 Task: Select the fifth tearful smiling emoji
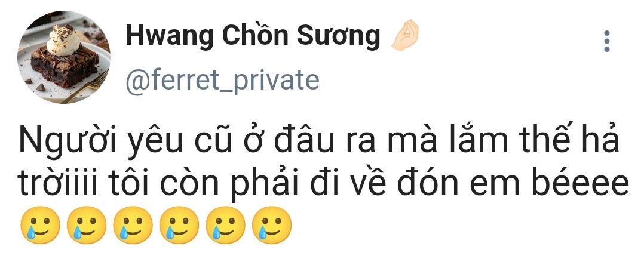225,225
